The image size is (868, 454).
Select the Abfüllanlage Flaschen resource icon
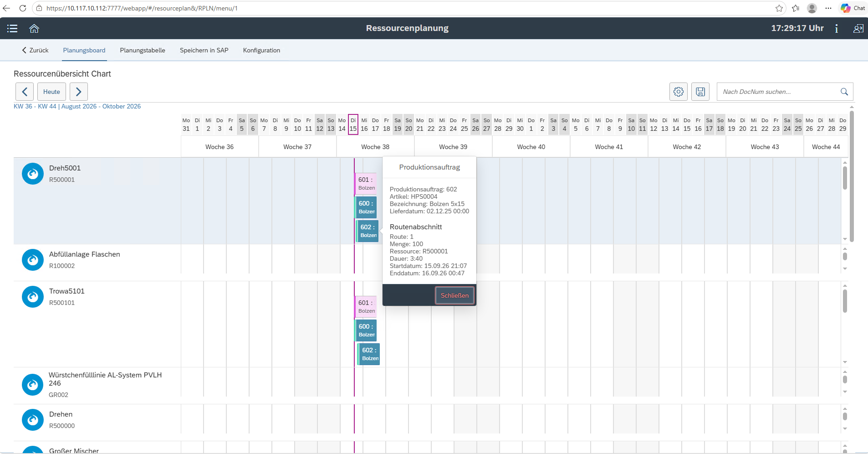[x=33, y=260]
